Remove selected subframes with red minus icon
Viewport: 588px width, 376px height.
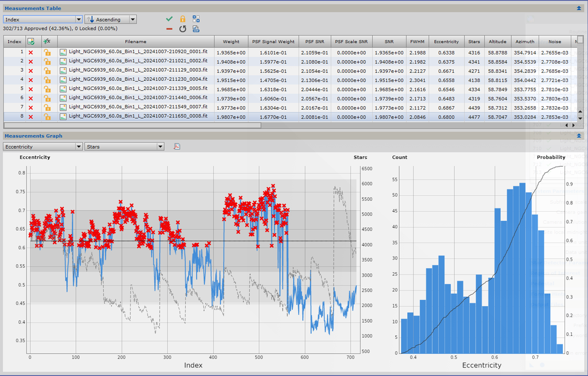tap(169, 29)
